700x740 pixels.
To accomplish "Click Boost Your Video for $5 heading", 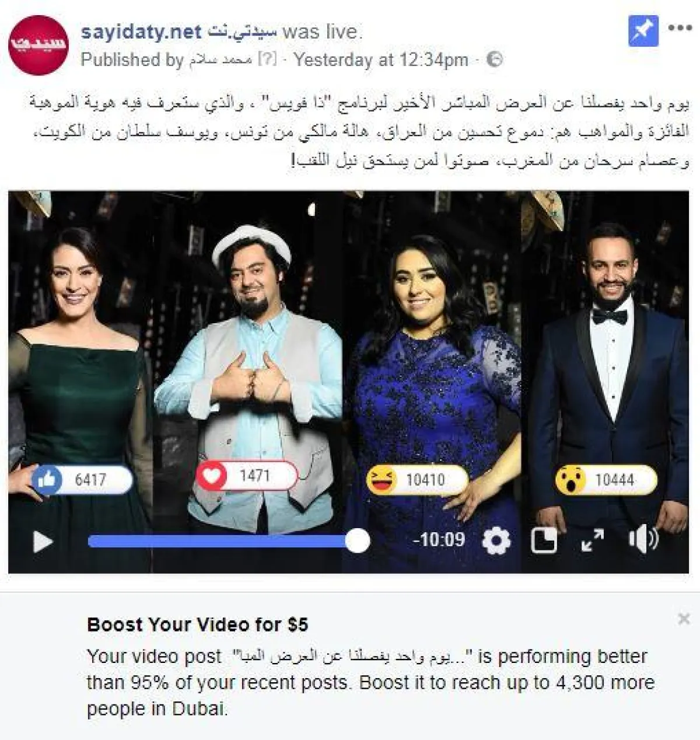I will click(198, 624).
